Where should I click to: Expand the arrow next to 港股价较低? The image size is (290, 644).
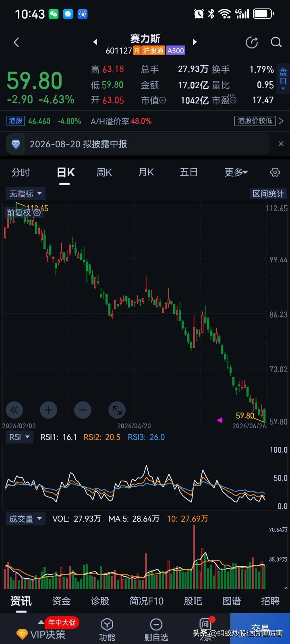281,121
